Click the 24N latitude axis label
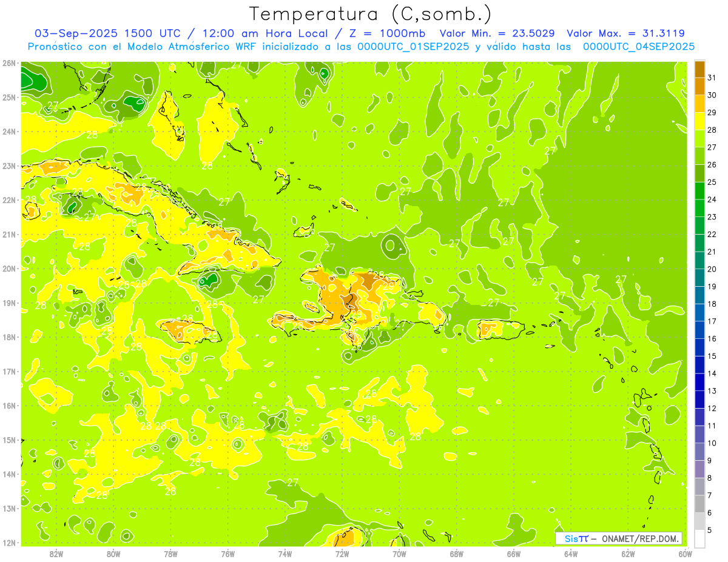 click(9, 132)
